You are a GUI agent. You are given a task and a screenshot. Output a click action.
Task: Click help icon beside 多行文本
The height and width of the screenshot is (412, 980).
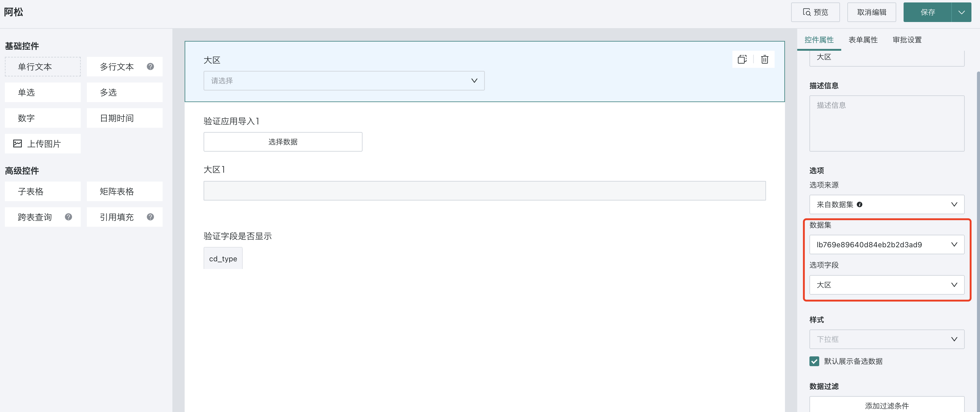(x=150, y=67)
